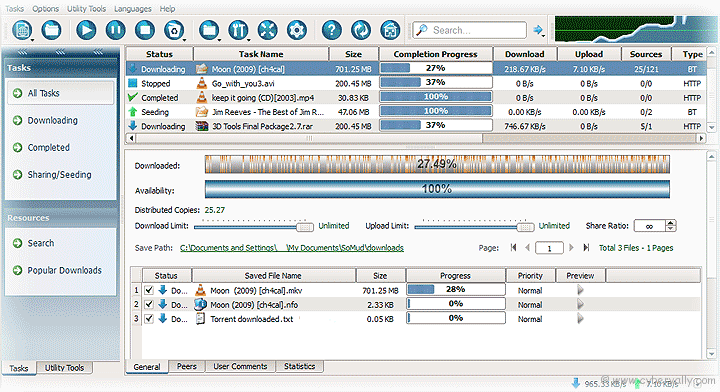This screenshot has width=720, height=392.
Task: Select Sharing/Seeding in sidebar
Action: tap(59, 174)
